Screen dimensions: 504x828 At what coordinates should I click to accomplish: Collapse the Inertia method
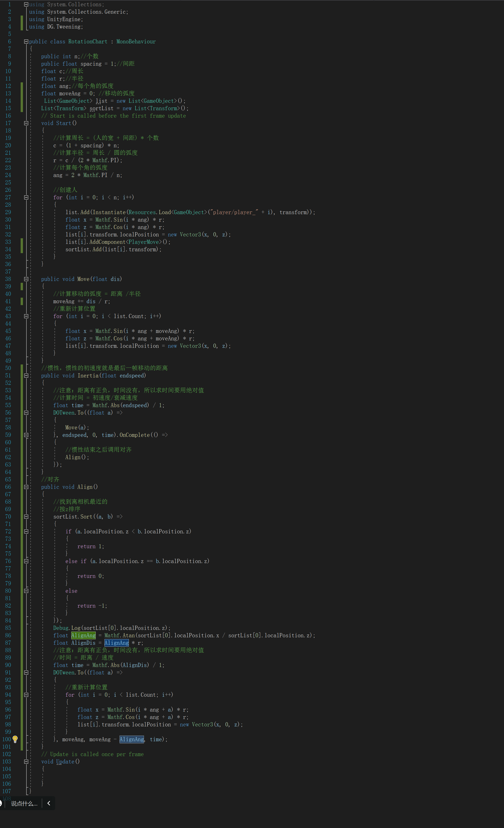pos(26,376)
